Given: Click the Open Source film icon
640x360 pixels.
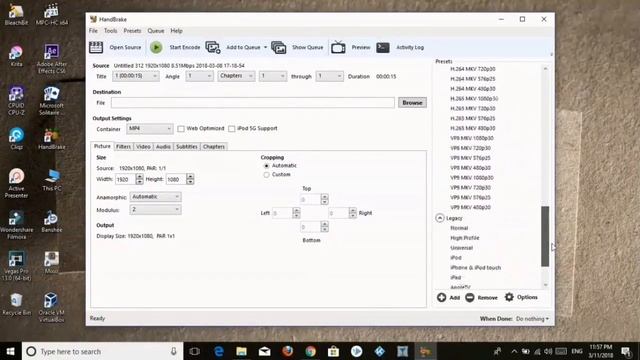Looking at the screenshot, I should pyautogui.click(x=96, y=47).
